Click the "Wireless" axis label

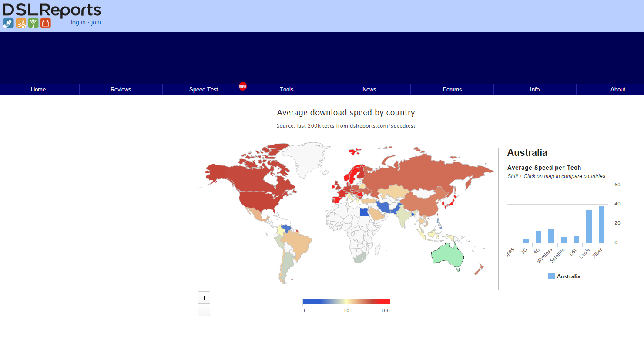pyautogui.click(x=544, y=256)
